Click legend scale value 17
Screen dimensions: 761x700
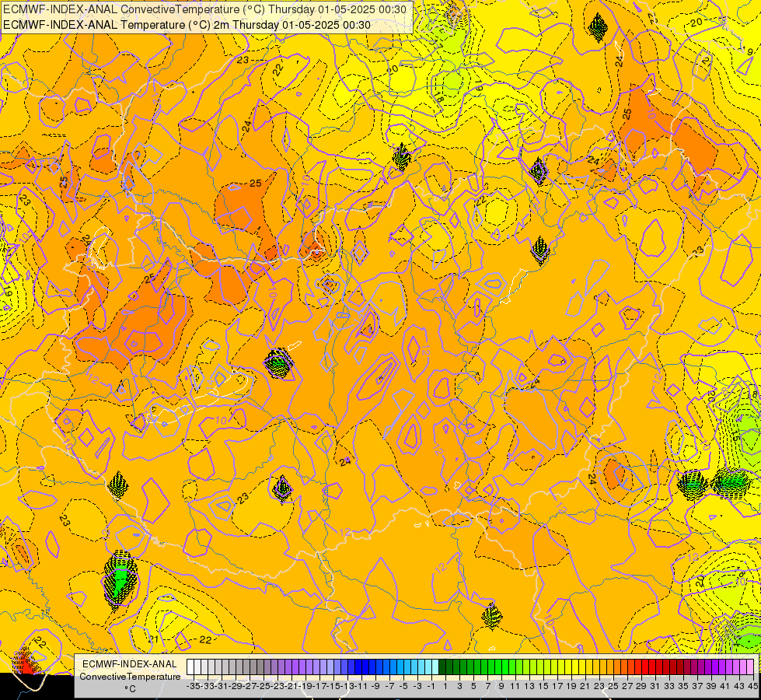tap(557, 686)
